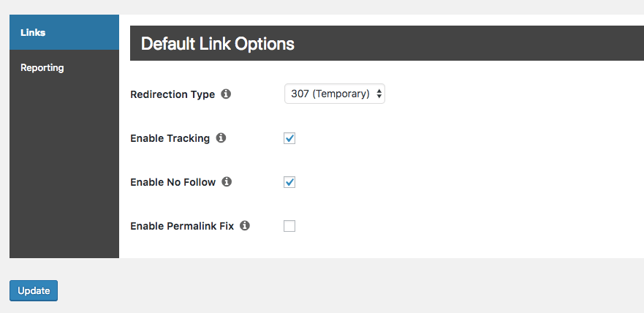Disable the Enable No Follow checkbox
Viewport: 644px width, 313px height.
(x=289, y=182)
